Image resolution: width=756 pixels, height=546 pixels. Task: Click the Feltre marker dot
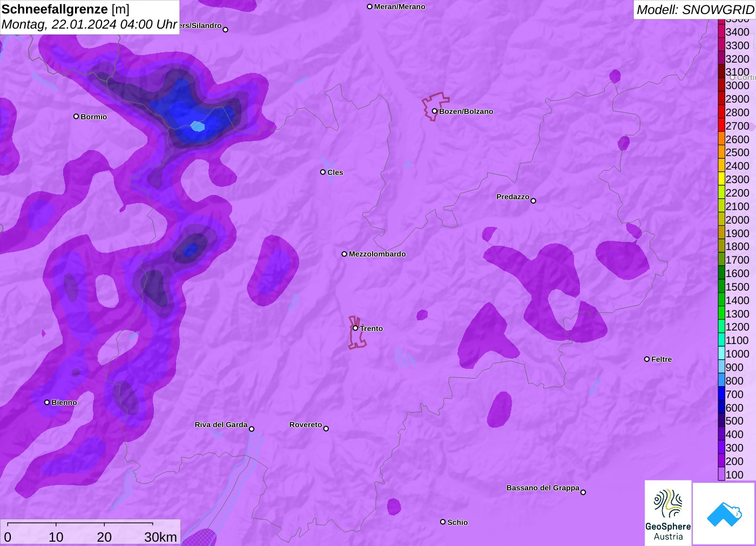tap(647, 359)
